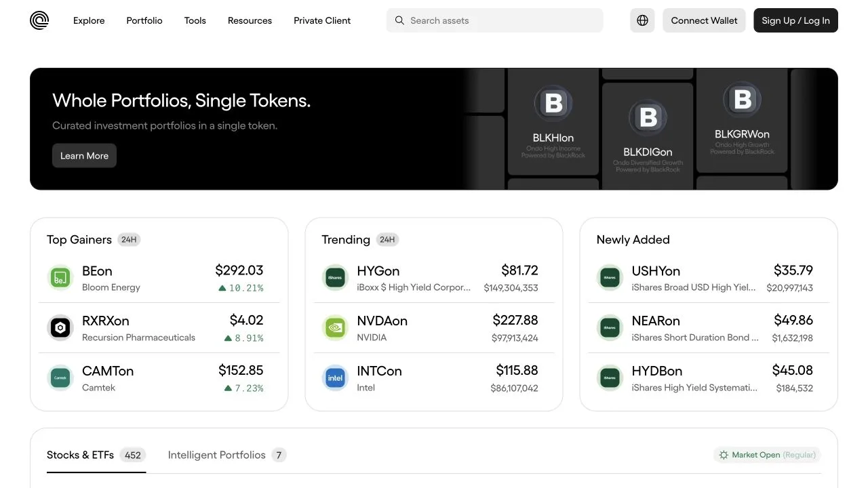Click the 8.91% gain for RXRXon
This screenshot has width=868, height=488.
pos(243,338)
